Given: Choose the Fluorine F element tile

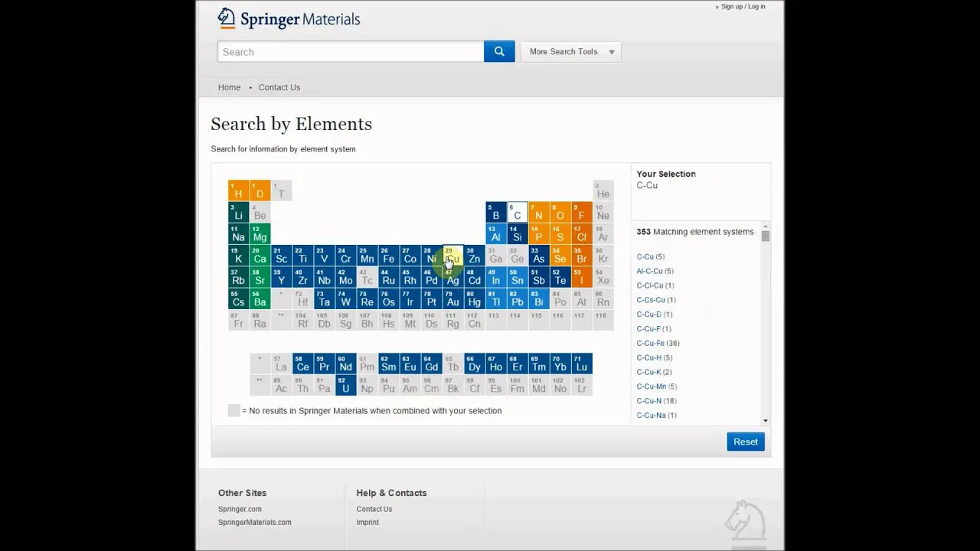Looking at the screenshot, I should [x=581, y=212].
